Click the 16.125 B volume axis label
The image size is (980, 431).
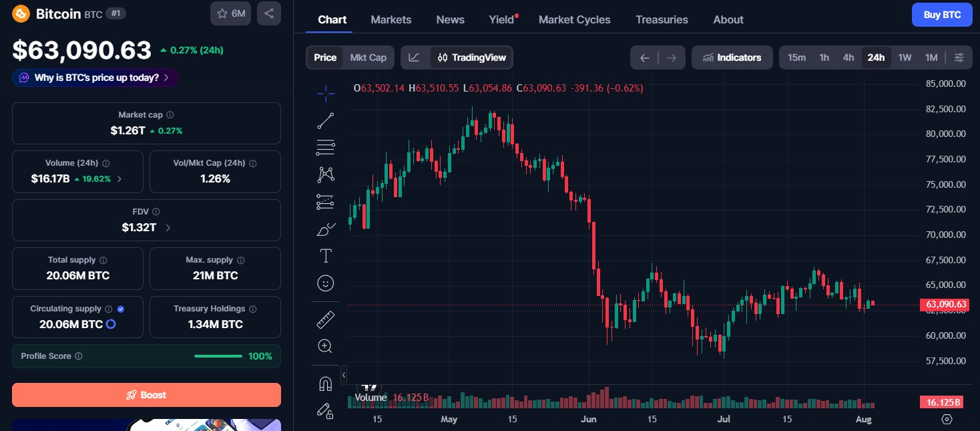click(941, 402)
